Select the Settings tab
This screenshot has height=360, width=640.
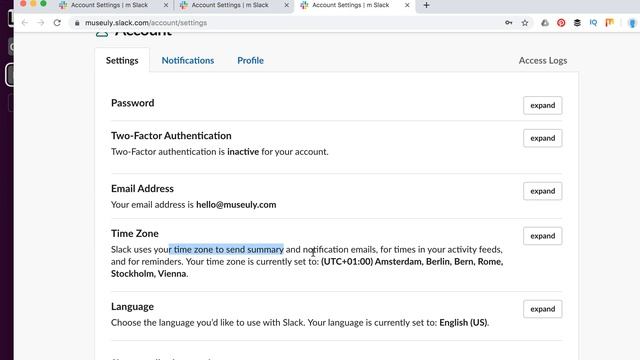(x=122, y=60)
